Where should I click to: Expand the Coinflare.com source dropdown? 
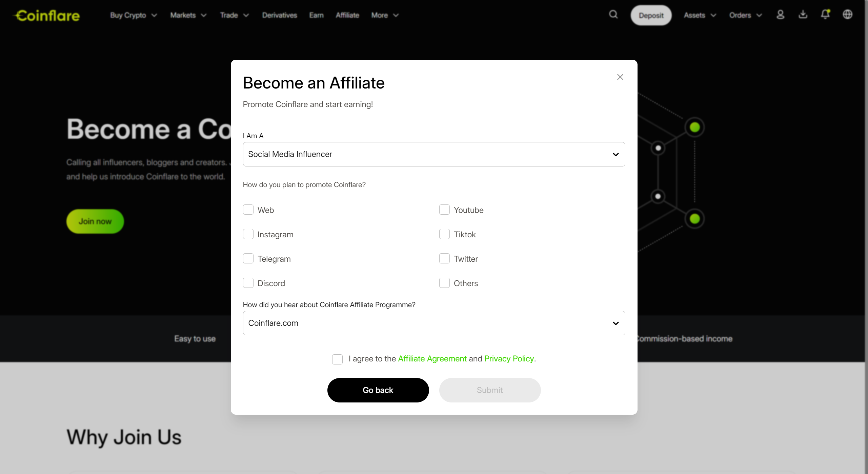(434, 323)
